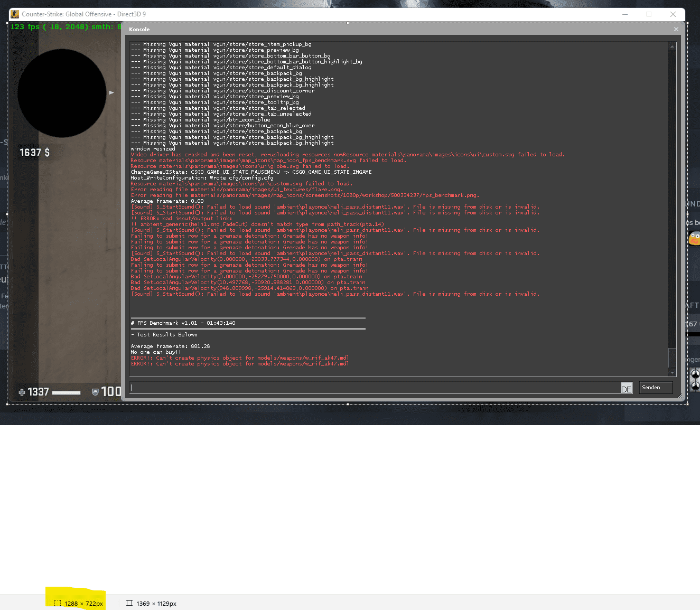Click the 'Average framerate: 881.28' result
Viewport: 700px width, 611px height.
(171, 346)
